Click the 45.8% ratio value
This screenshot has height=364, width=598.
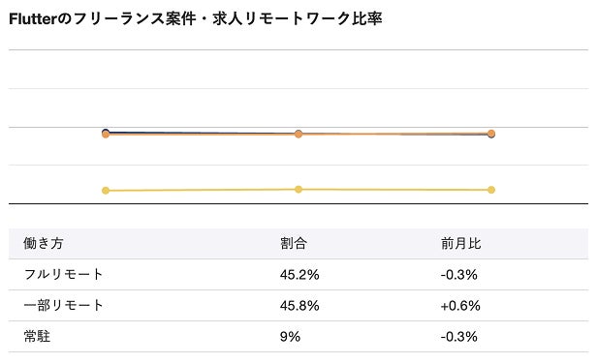[x=299, y=305]
